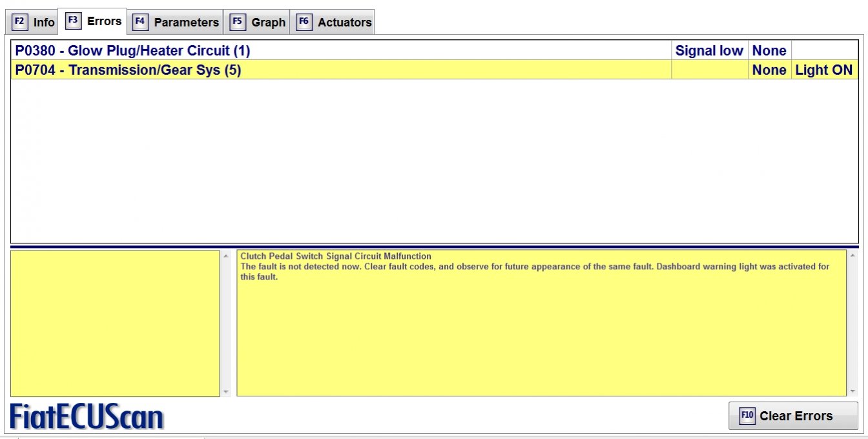Screen dimensions: 868x439
Task: Click fault description panel's scroll up arrow
Action: 852,256
